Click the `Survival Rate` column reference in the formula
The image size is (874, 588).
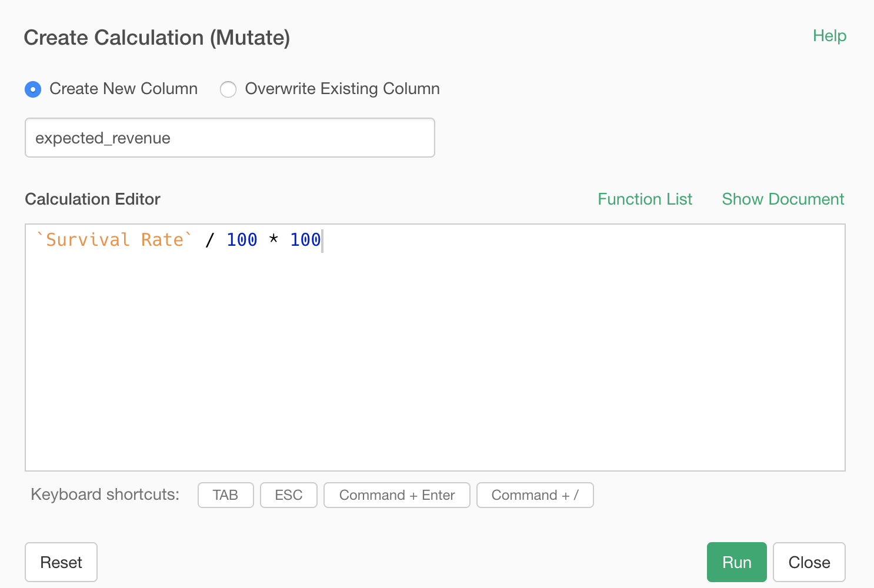114,240
